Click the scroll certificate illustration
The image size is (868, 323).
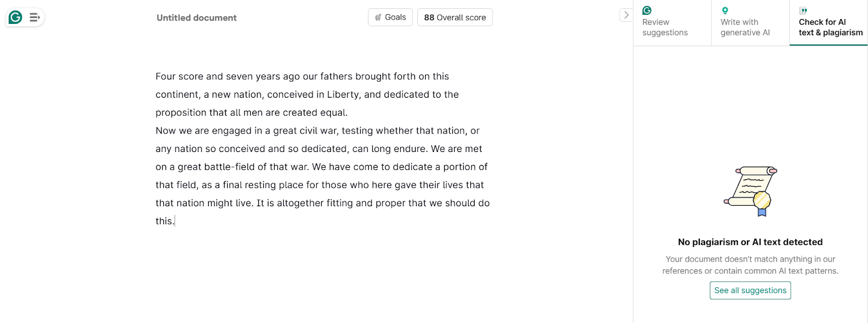tap(751, 191)
